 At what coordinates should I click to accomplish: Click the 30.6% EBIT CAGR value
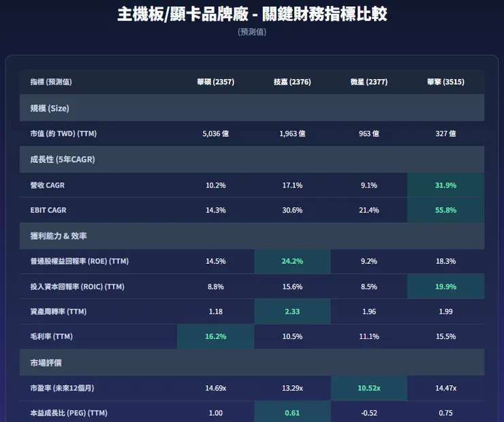292,210
